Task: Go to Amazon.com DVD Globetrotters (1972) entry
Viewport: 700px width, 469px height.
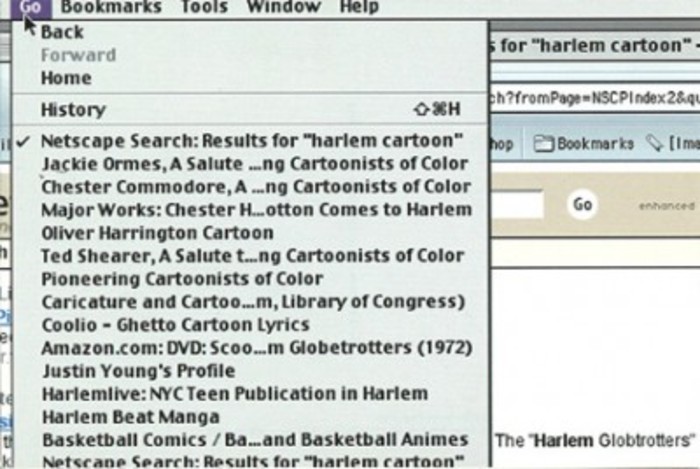Action: (250, 348)
